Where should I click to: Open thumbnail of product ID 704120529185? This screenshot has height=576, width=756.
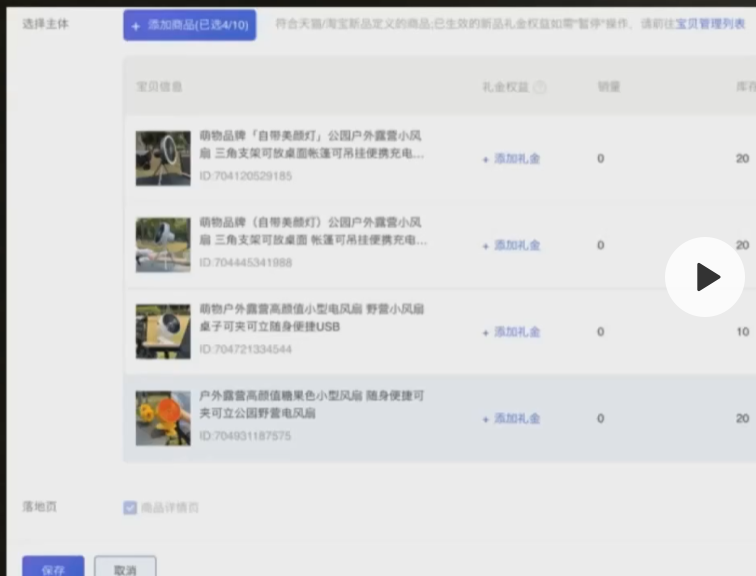163,158
